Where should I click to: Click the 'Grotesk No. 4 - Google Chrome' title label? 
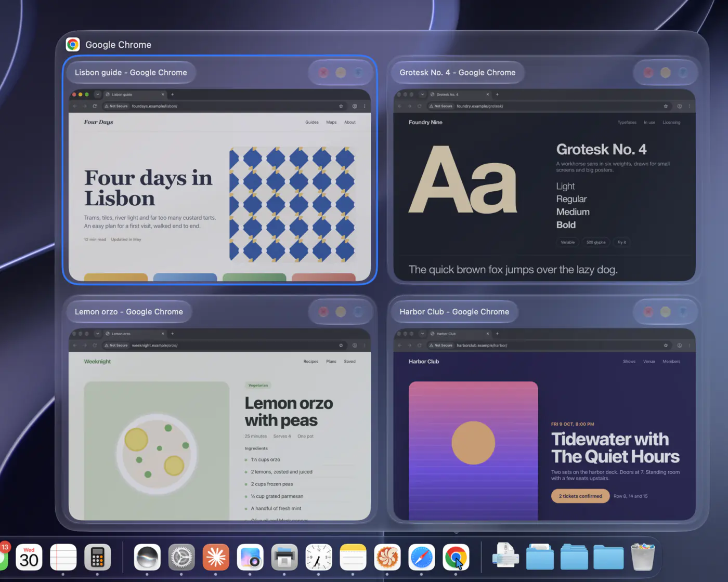(458, 73)
